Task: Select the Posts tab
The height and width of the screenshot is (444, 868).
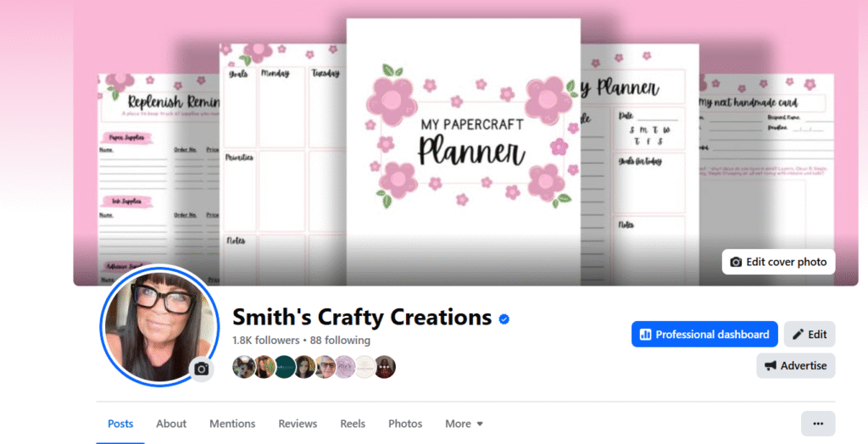Action: click(120, 424)
